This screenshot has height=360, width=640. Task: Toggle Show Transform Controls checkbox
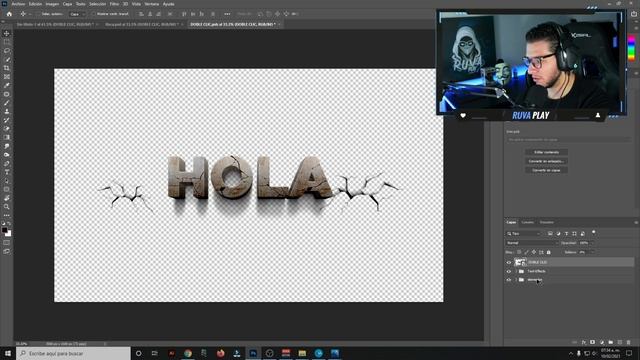(94, 14)
